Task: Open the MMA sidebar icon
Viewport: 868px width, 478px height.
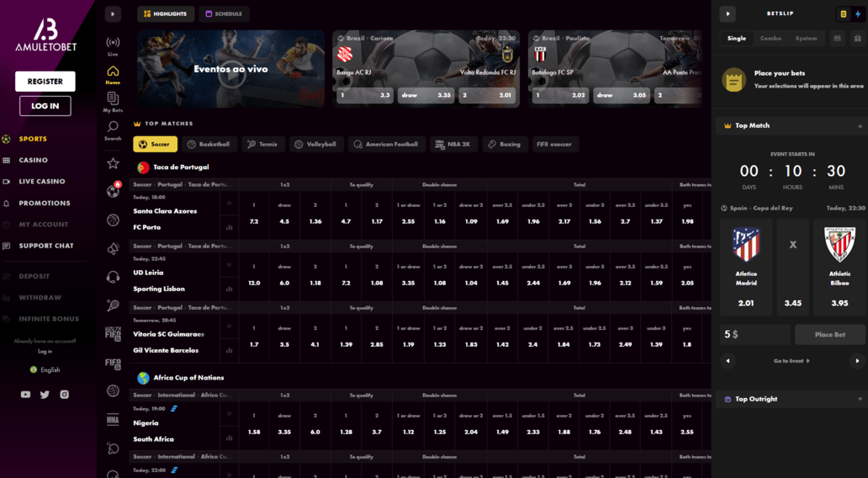Action: (113, 419)
